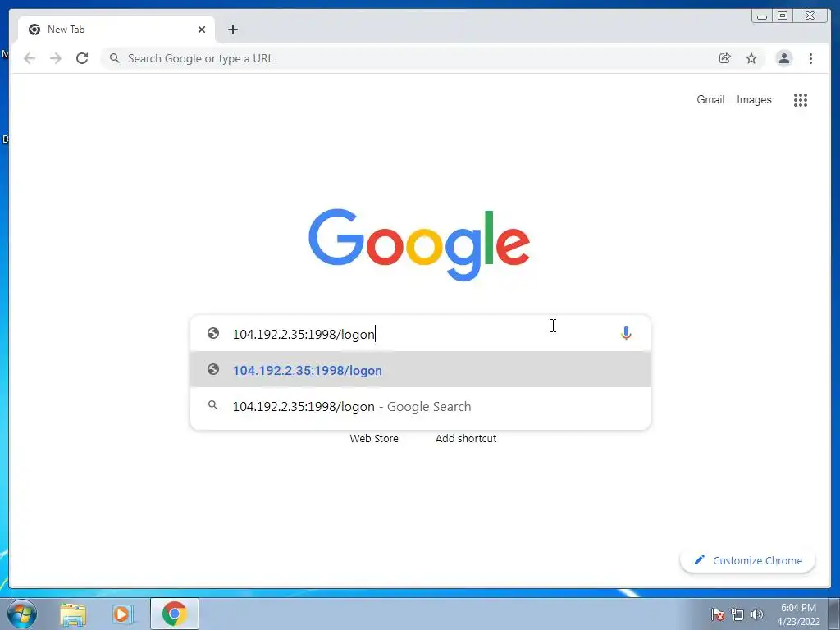The image size is (840, 630).
Task: Click the Google search box with 104.192.2.35:1998/logon
Action: (420, 333)
